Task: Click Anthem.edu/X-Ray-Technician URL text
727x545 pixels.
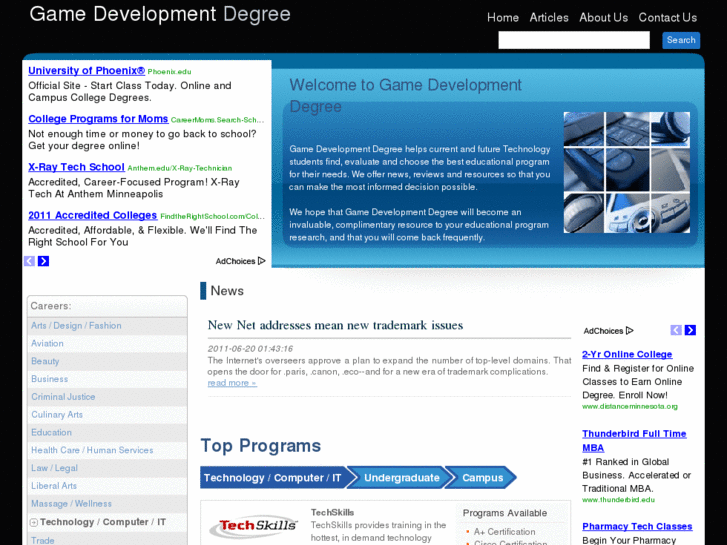Action: click(x=180, y=168)
